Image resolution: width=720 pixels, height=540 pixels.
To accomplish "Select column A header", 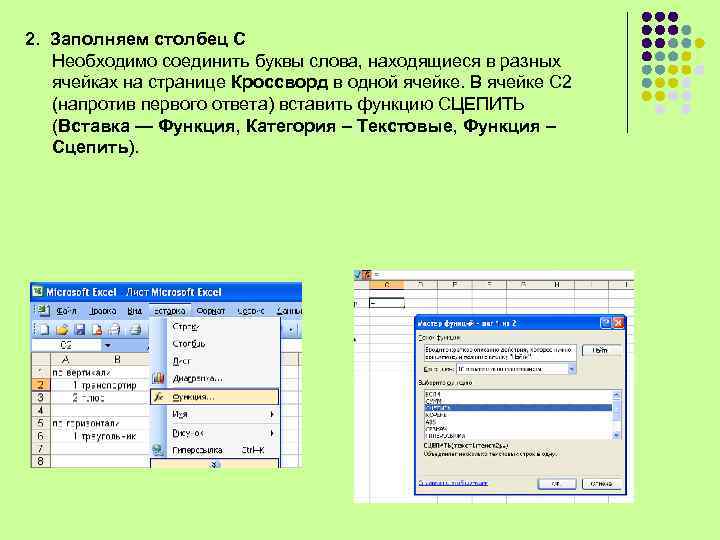I will tap(66, 359).
